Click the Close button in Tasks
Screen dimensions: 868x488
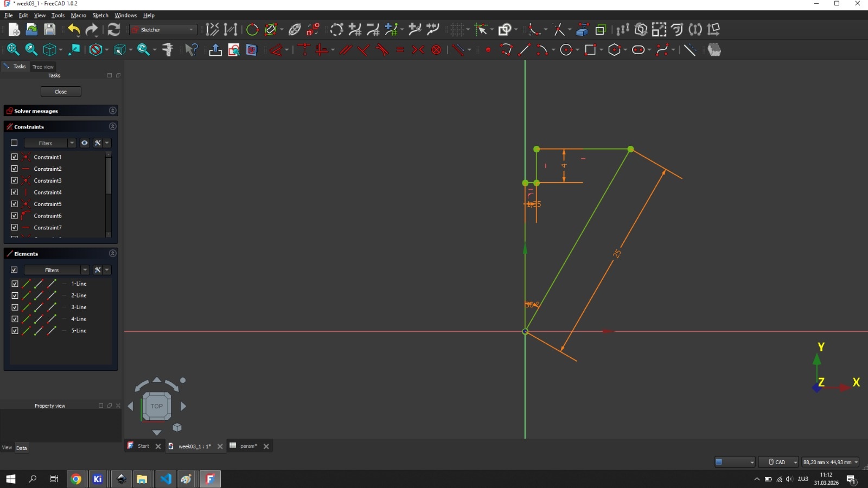click(x=61, y=92)
